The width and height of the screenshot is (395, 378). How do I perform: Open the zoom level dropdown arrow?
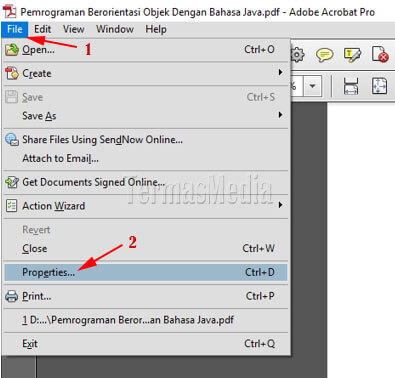[x=312, y=86]
